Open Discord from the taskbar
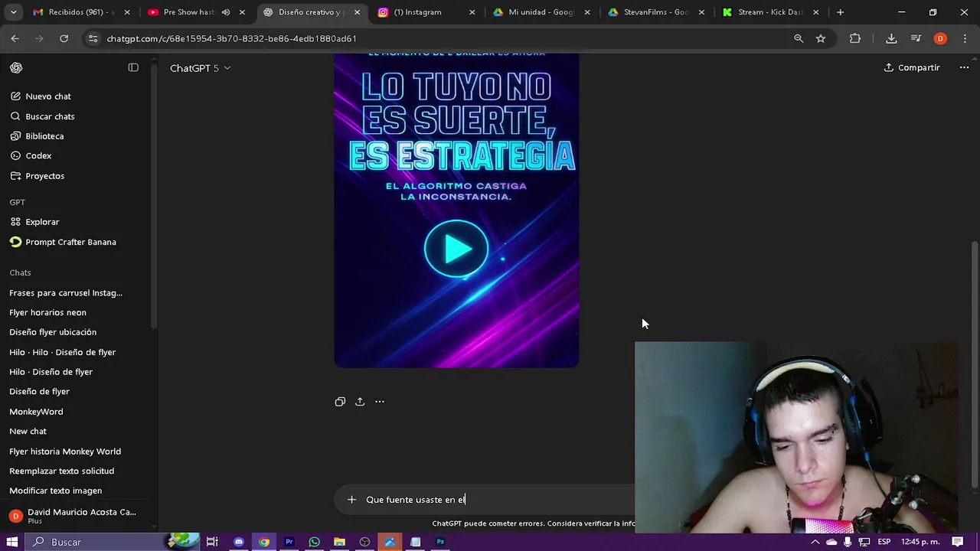Viewport: 980px width, 551px height. [239, 542]
